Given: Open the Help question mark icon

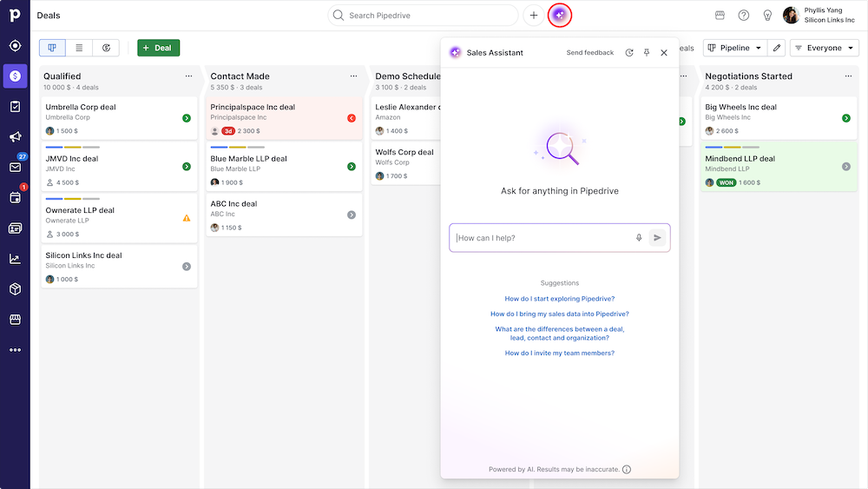Looking at the screenshot, I should tap(744, 16).
